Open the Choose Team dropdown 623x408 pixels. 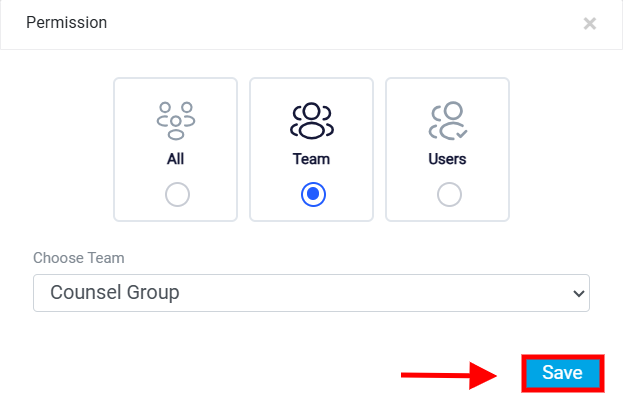(x=312, y=293)
